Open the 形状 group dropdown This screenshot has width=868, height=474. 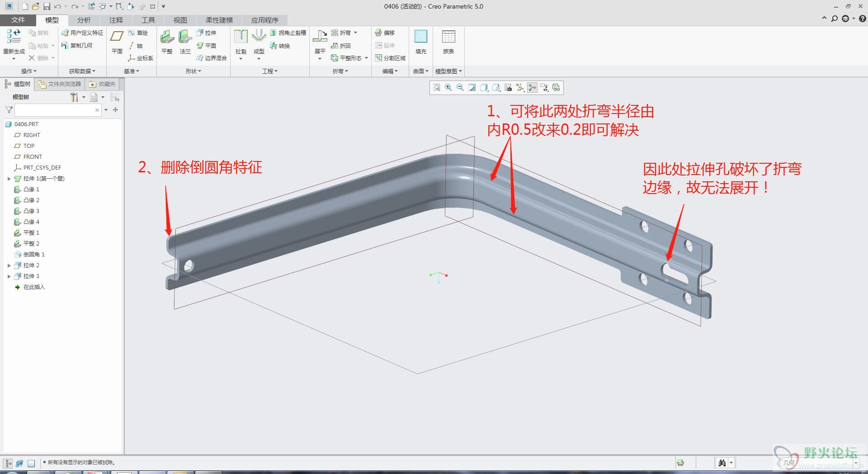coord(193,71)
